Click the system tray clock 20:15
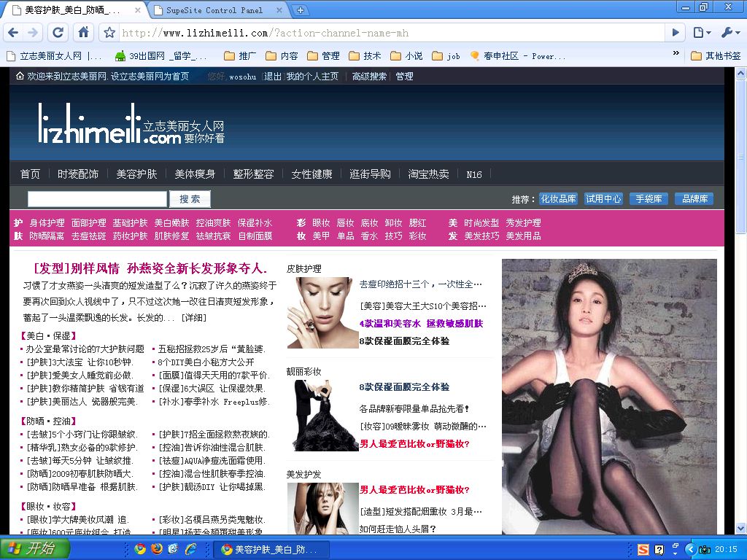Viewport: 747px width, 560px height. 726,550
